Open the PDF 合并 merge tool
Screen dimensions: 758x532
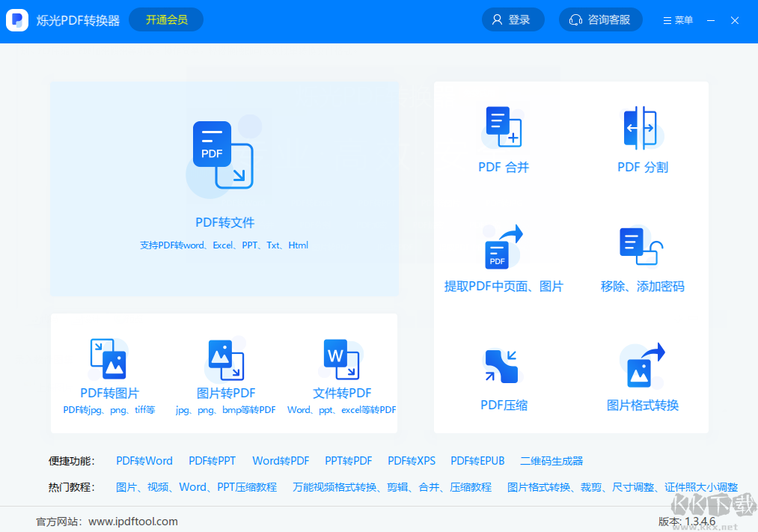[x=503, y=138]
